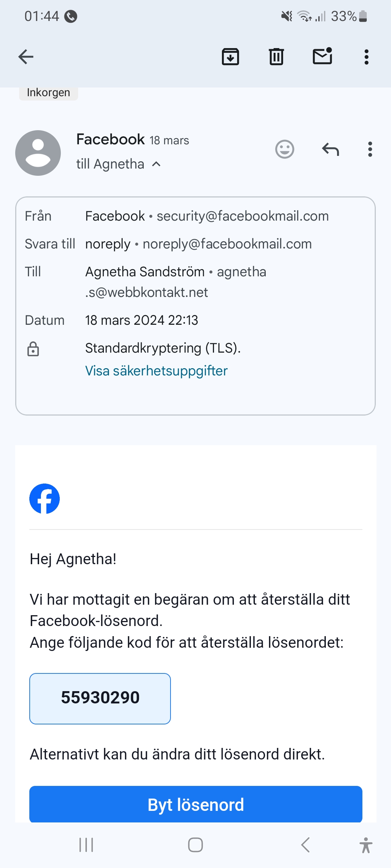Viewport: 391px width, 868px height.
Task: Collapse recipient details chevron
Action: click(156, 164)
